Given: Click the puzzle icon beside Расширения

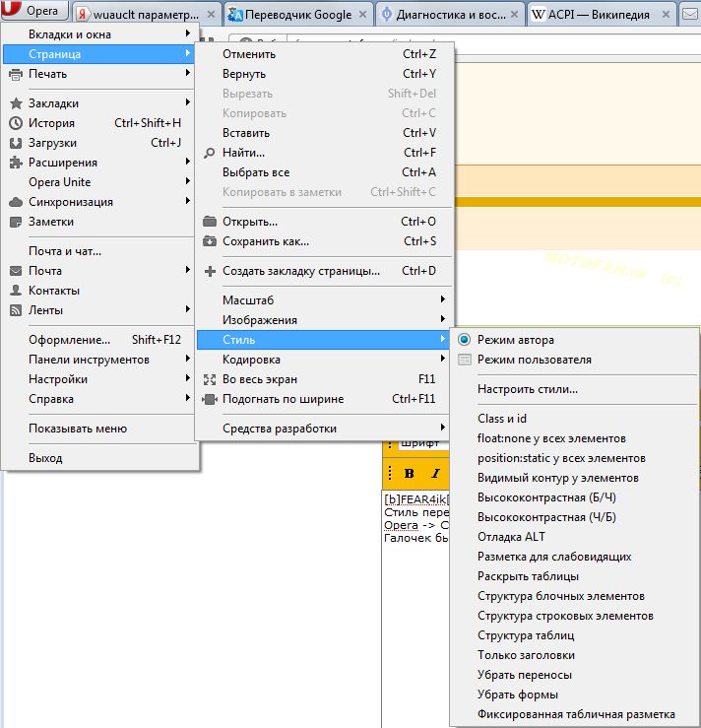Looking at the screenshot, I should point(16,163).
